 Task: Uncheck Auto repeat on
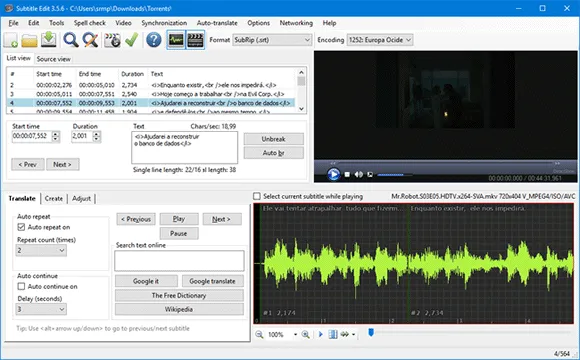point(21,227)
